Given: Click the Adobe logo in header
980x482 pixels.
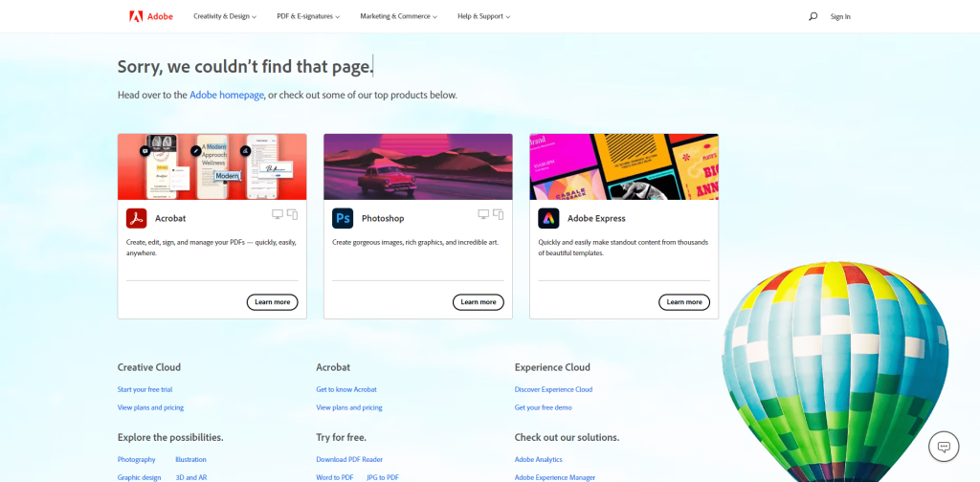Looking at the screenshot, I should [151, 16].
